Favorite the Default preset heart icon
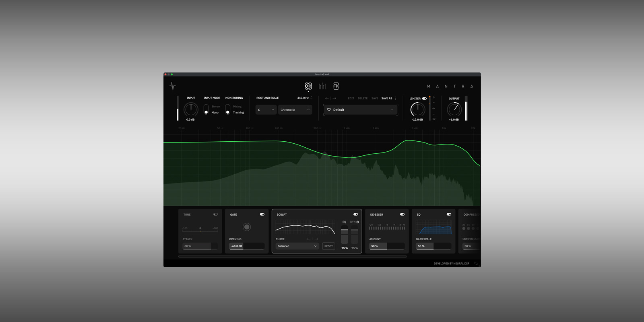 (329, 109)
